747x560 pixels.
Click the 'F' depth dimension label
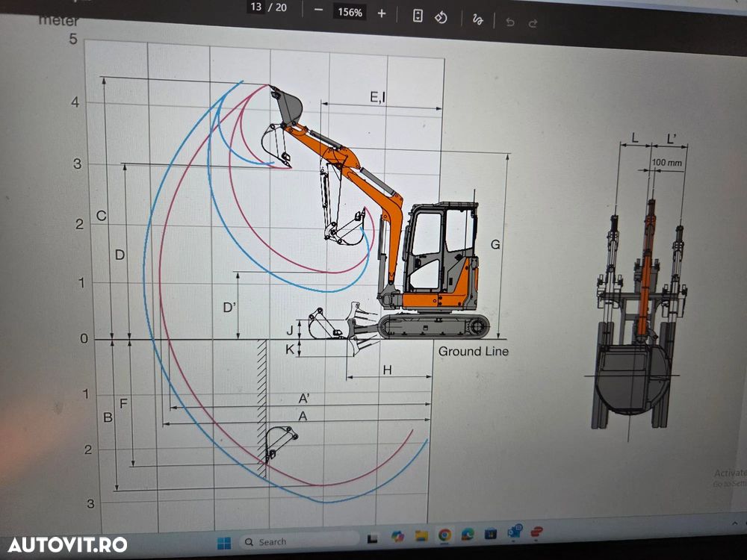tap(123, 404)
